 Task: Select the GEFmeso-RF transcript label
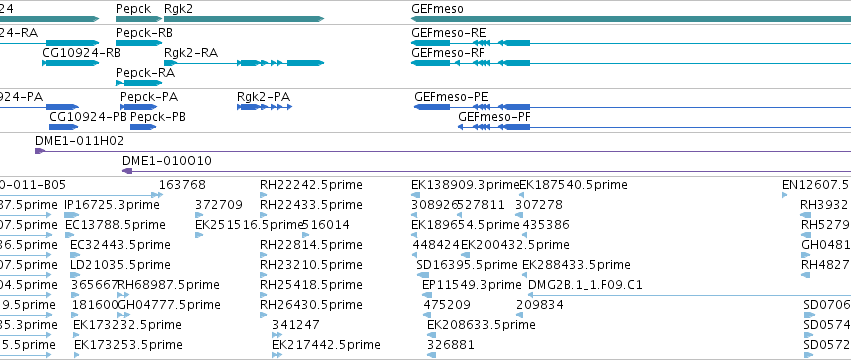448,53
